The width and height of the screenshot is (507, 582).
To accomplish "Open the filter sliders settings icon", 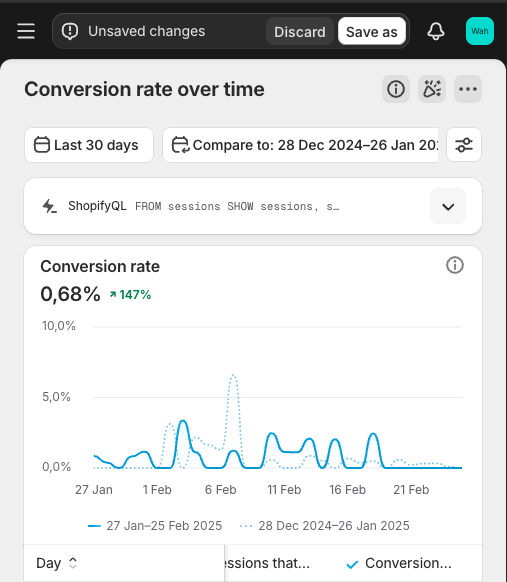I will click(x=464, y=145).
